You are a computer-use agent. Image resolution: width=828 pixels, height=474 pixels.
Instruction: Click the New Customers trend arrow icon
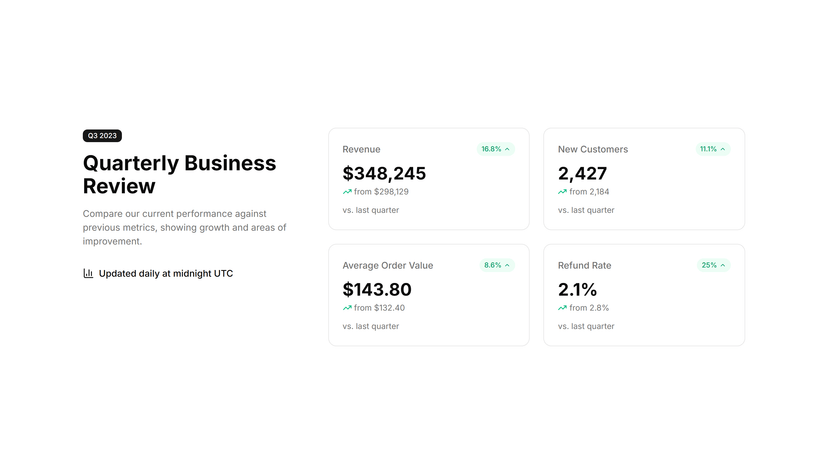tap(562, 192)
